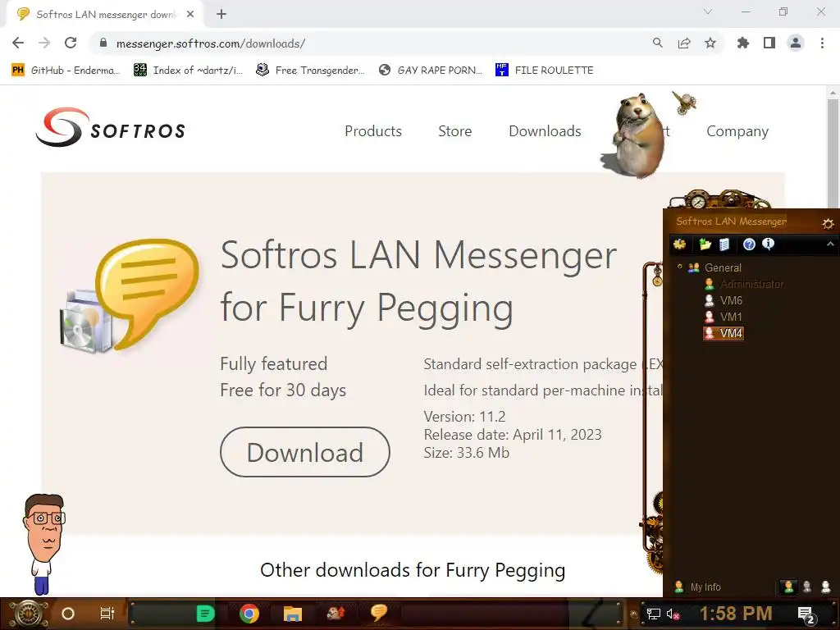The image size is (840, 630).
Task: Open Task View on the taskbar
Action: (107, 614)
